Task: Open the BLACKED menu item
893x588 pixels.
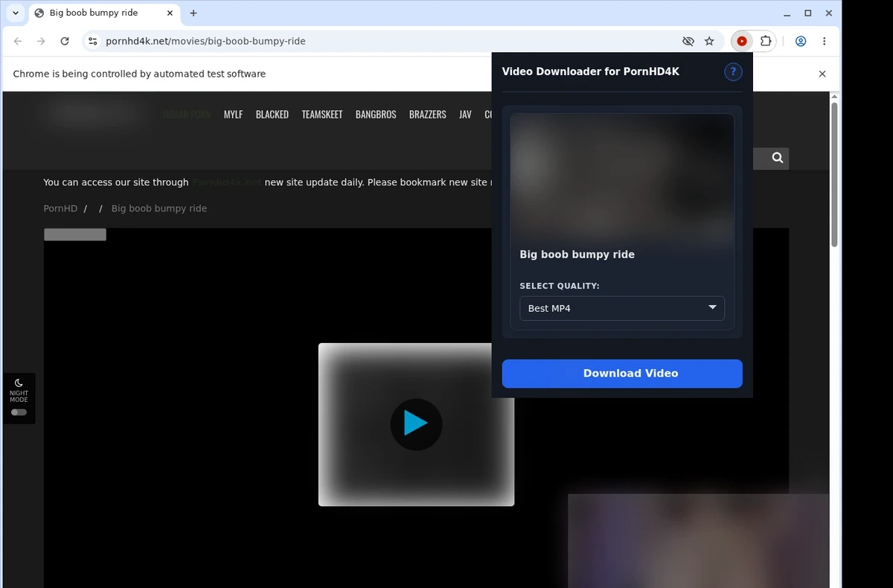Action: point(272,115)
